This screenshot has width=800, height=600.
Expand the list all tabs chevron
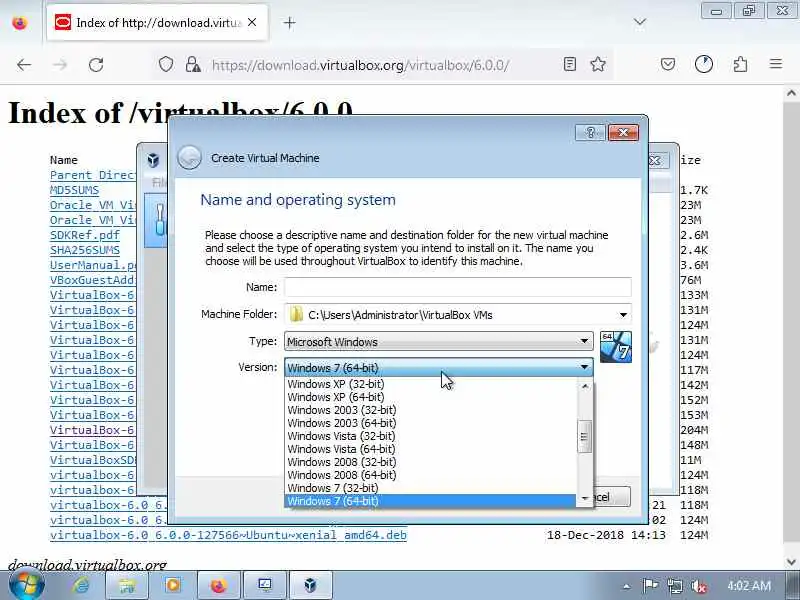[x=640, y=22]
